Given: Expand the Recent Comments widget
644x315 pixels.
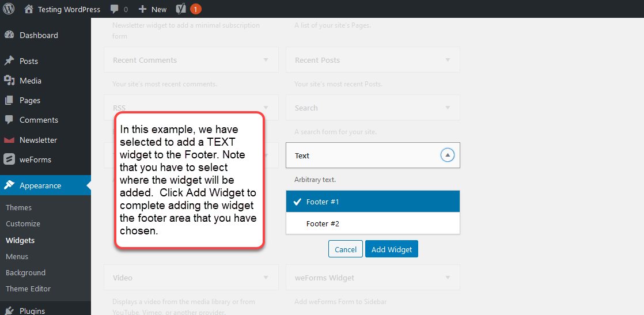Looking at the screenshot, I should coord(266,60).
